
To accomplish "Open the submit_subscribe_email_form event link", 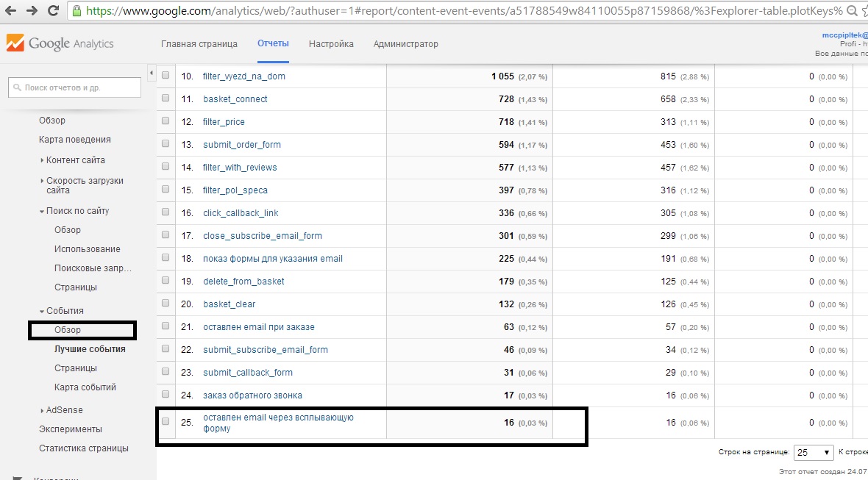I will pyautogui.click(x=265, y=349).
